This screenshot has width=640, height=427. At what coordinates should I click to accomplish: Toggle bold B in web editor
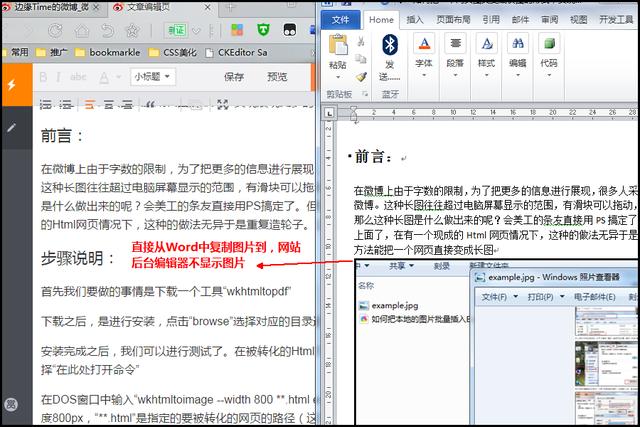(43, 77)
